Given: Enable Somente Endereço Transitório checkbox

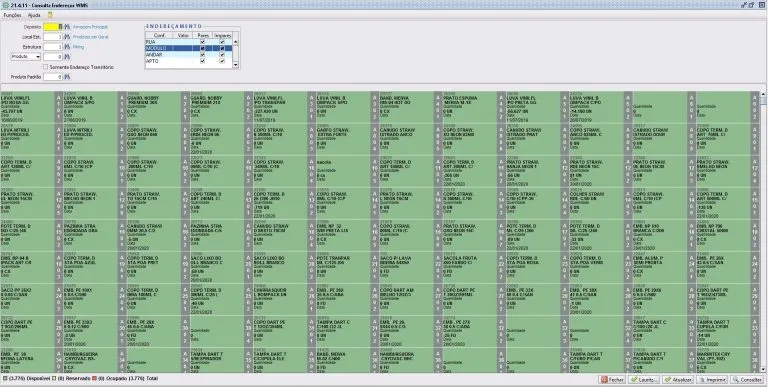Looking at the screenshot, I should tap(46, 67).
